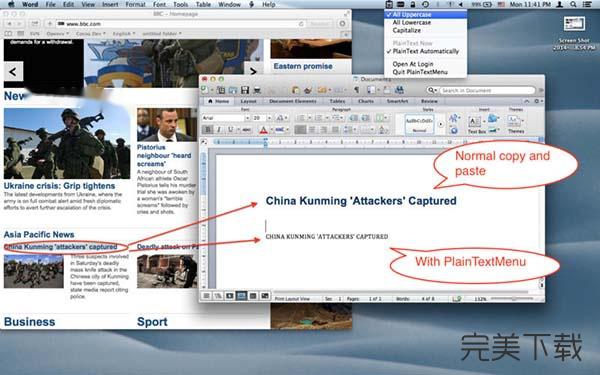The width and height of the screenshot is (600, 375).
Task: Switch to the Layout ribbon tab
Action: [248, 101]
